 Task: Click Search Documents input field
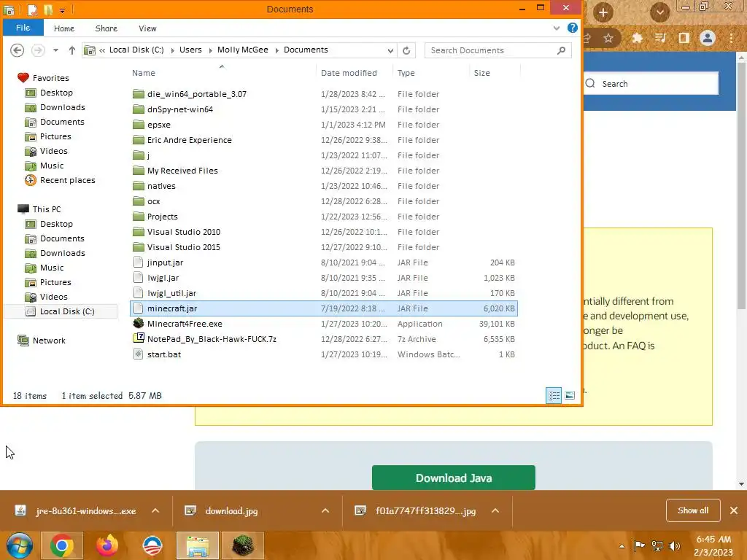[491, 50]
